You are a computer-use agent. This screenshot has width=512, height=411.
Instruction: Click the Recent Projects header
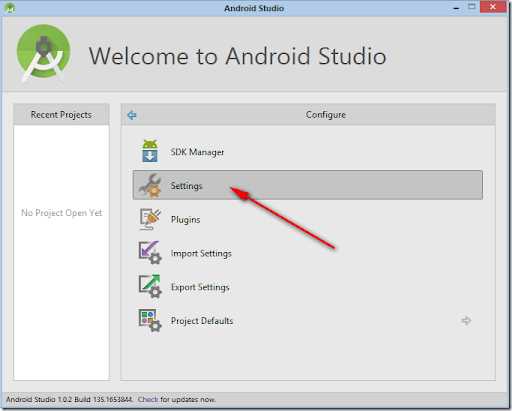point(61,115)
